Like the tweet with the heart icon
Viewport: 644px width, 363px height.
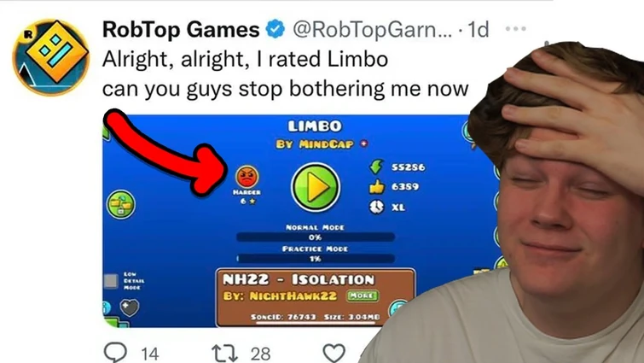(334, 353)
